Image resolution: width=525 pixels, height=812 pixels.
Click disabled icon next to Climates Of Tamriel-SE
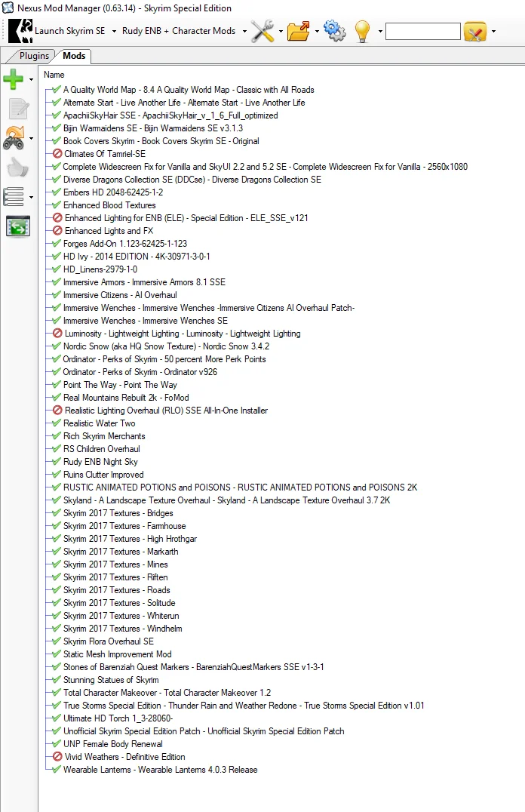point(57,154)
